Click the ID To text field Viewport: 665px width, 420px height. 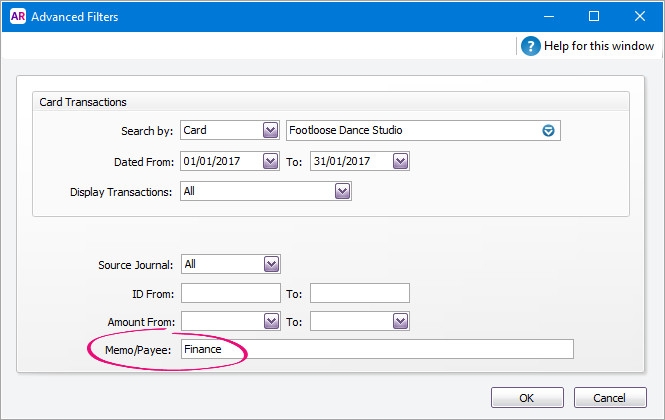pos(360,293)
